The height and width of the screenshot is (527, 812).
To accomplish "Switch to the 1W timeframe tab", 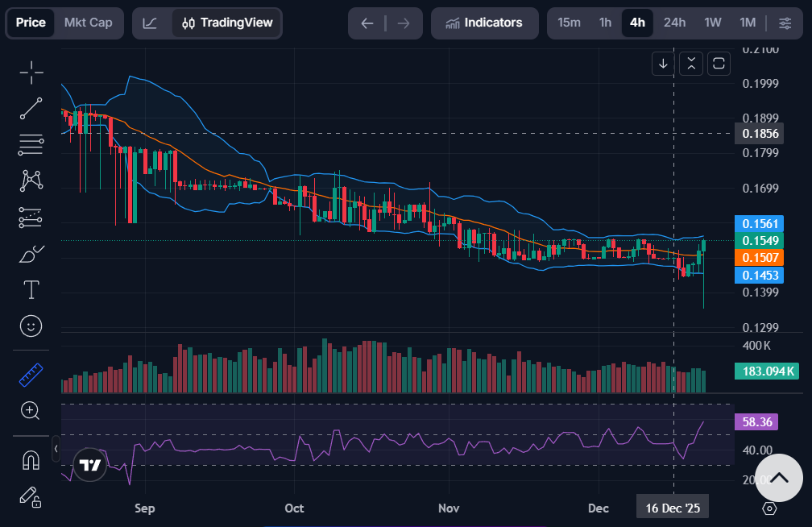I will pos(712,23).
